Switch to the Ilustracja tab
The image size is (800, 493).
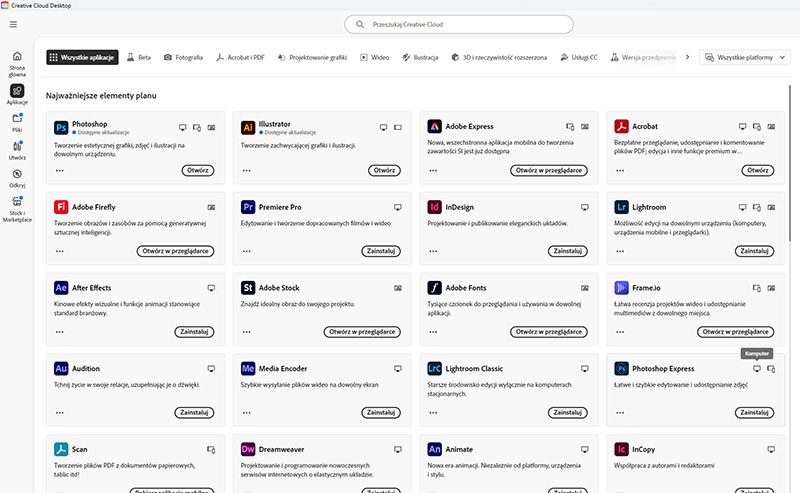(420, 57)
